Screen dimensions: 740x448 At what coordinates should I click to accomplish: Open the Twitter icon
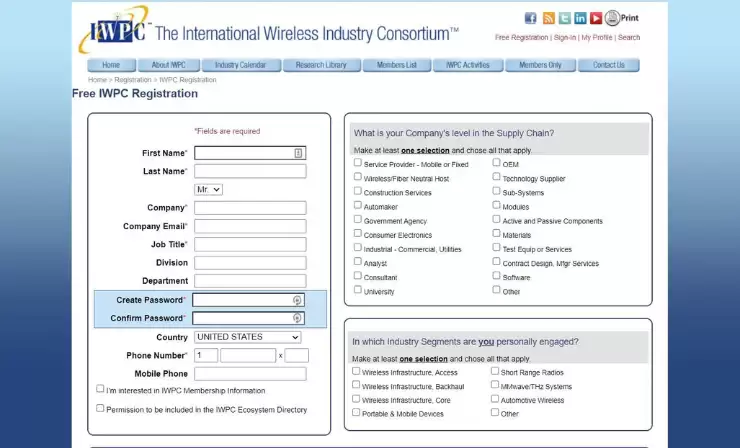[564, 18]
